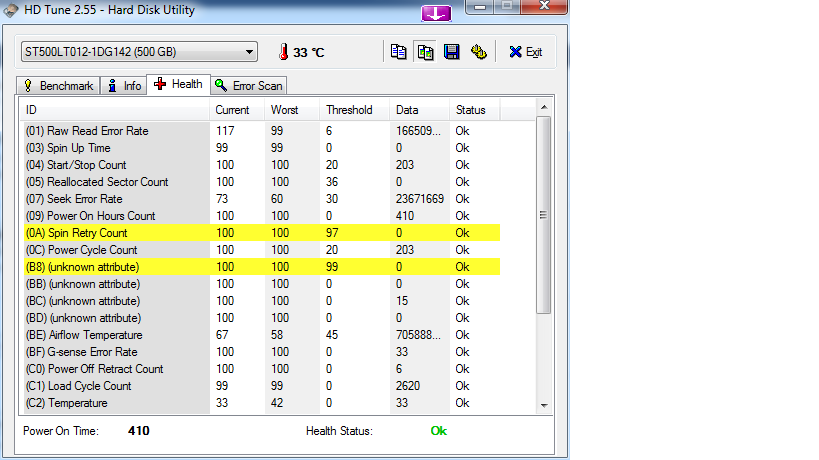Click the Raw Read Error Rate current value 117
The image size is (819, 460).
pos(225,131)
